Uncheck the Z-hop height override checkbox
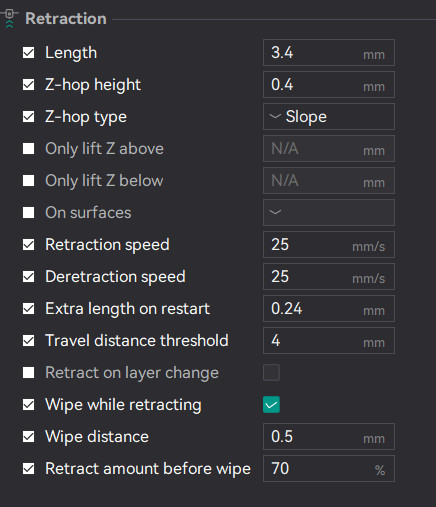436x507 pixels. (28, 85)
